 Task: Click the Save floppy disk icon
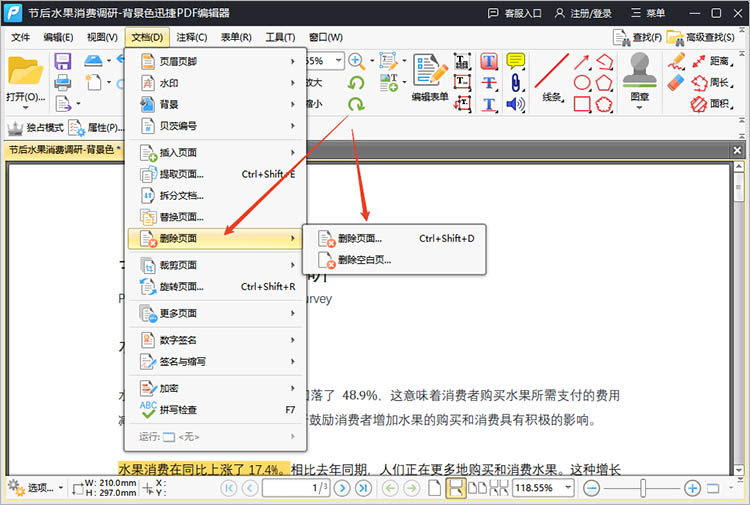click(63, 61)
